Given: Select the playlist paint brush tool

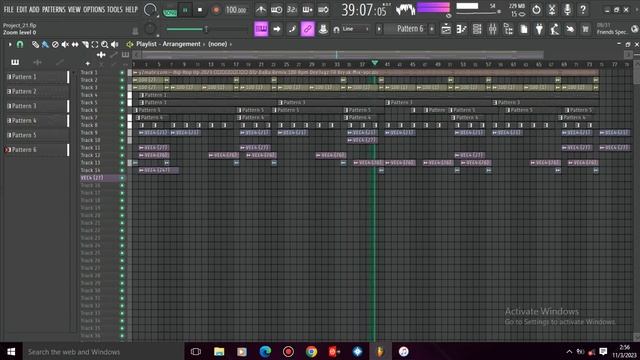Looking at the screenshot, I should (45, 44).
